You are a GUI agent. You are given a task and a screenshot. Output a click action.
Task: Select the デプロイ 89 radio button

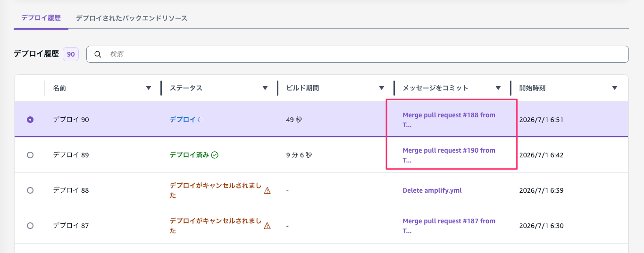click(x=30, y=155)
